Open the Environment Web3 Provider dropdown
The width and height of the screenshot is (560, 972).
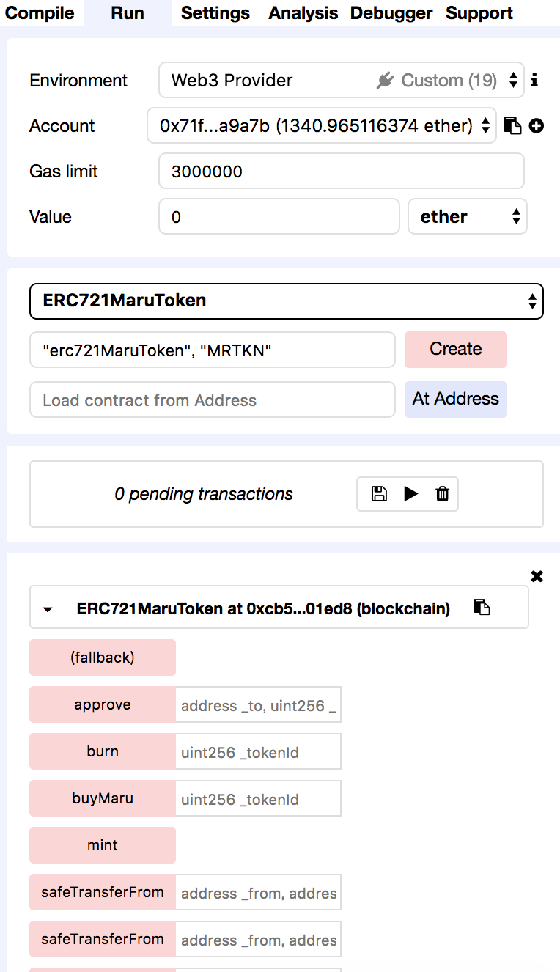tap(342, 80)
